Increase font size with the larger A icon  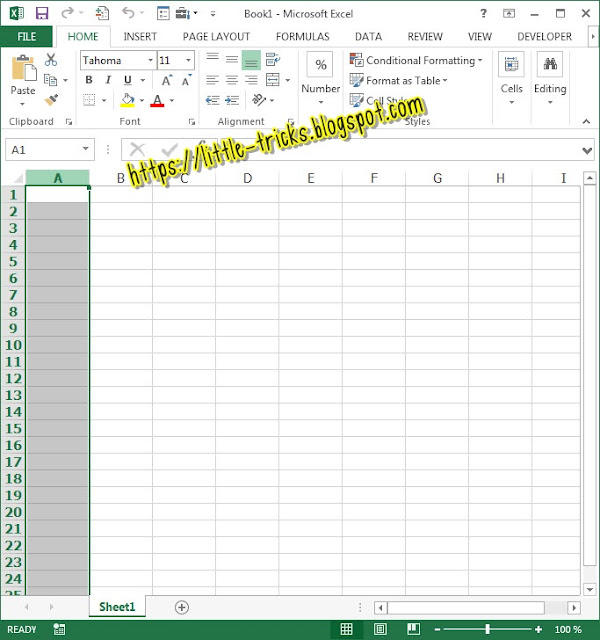[167, 80]
